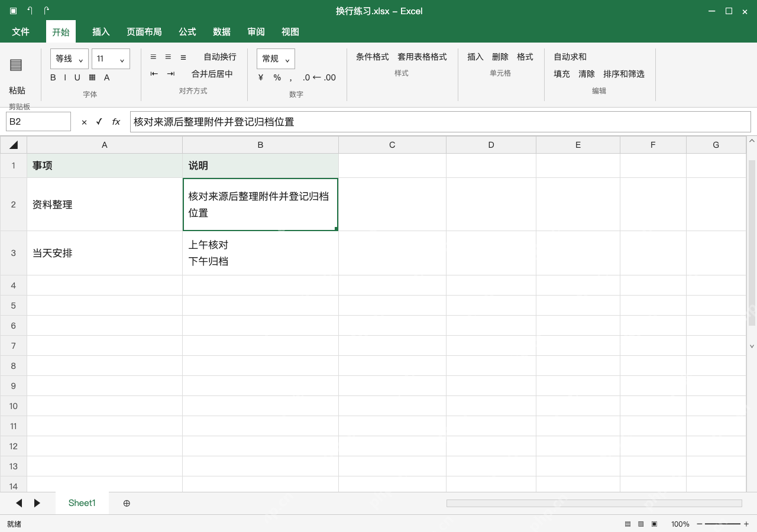The width and height of the screenshot is (757, 532).
Task: Click the 清除 clear button
Action: [x=587, y=74]
